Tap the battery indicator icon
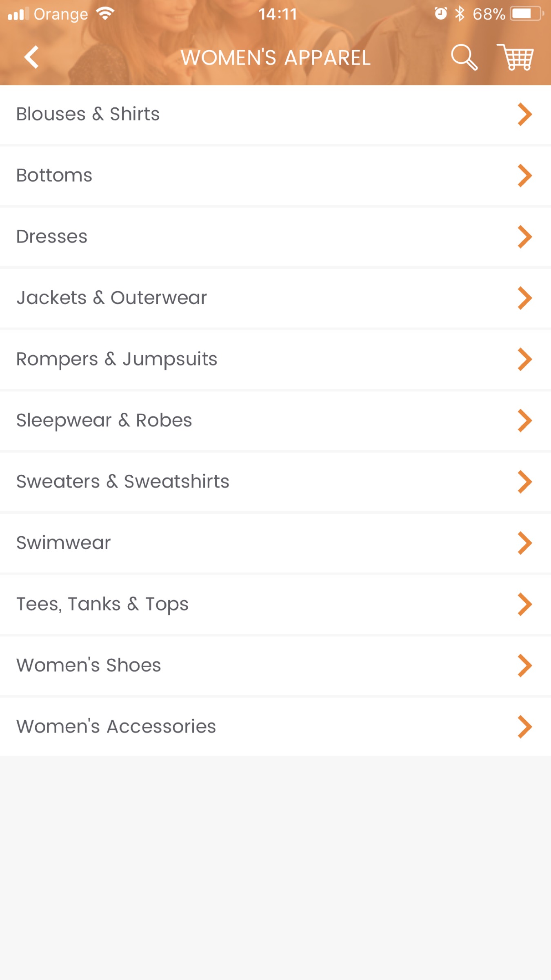This screenshot has height=980, width=551. tap(527, 14)
